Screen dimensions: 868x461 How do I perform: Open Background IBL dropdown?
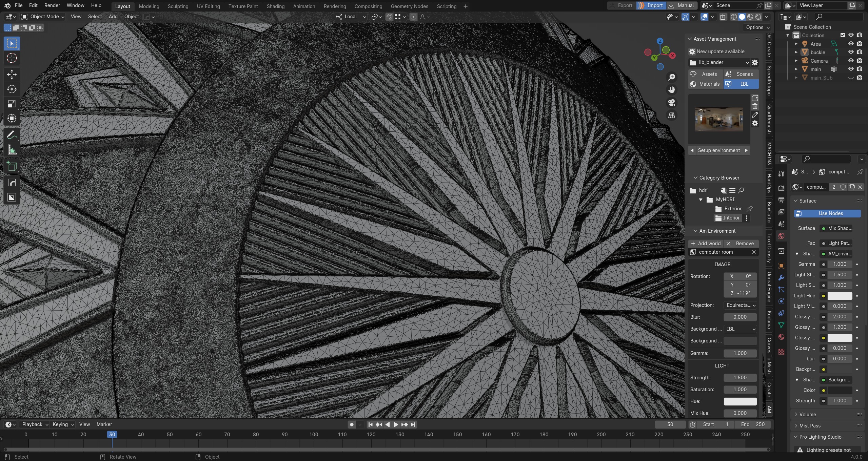(740, 329)
